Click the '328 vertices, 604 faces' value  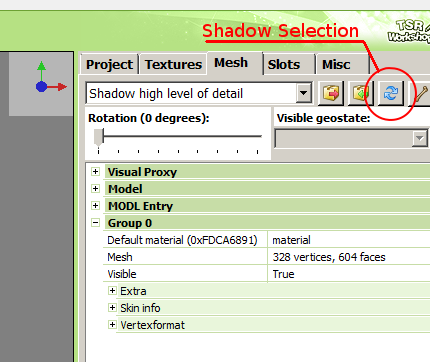329,257
